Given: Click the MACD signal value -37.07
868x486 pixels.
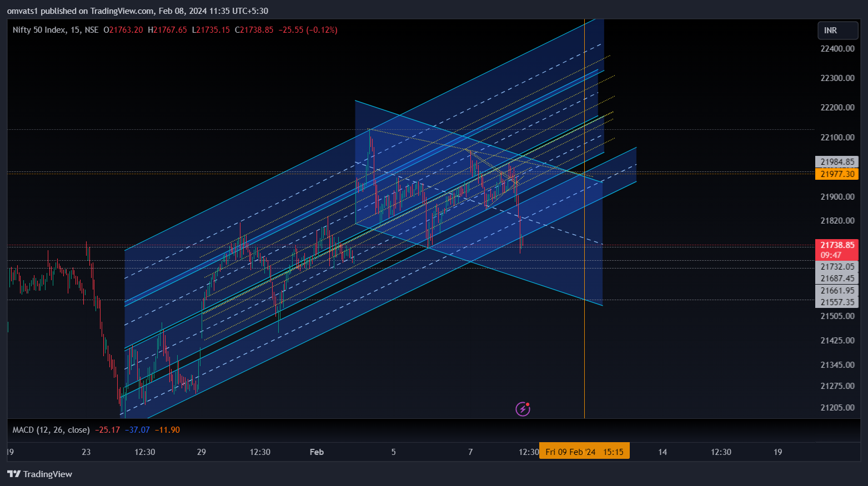Looking at the screenshot, I should [x=137, y=430].
